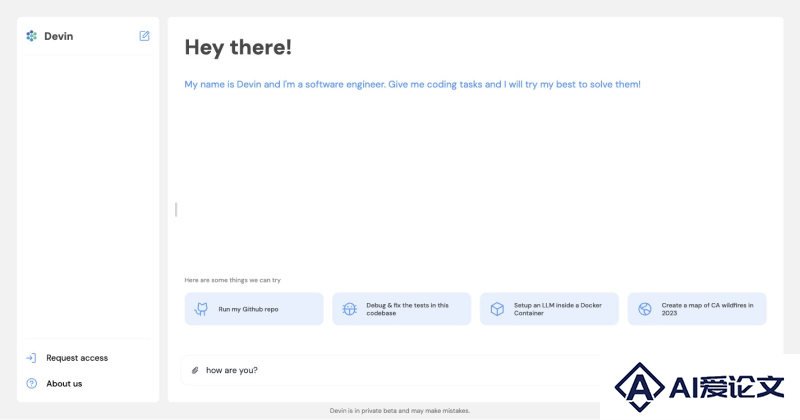Click the Request access login arrow icon
Viewport: 800px width, 420px height.
point(31,358)
